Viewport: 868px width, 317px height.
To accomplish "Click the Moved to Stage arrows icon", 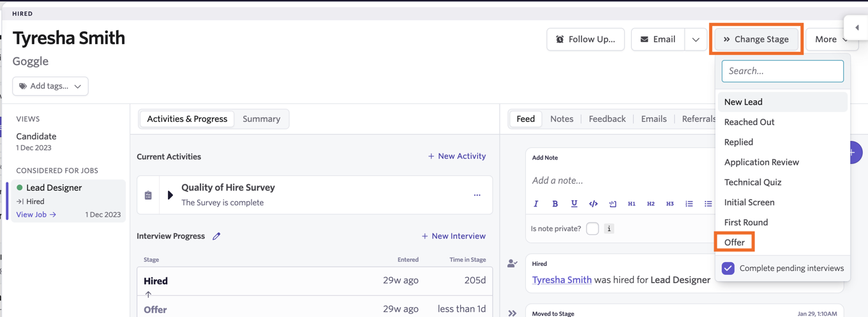I will tap(512, 313).
